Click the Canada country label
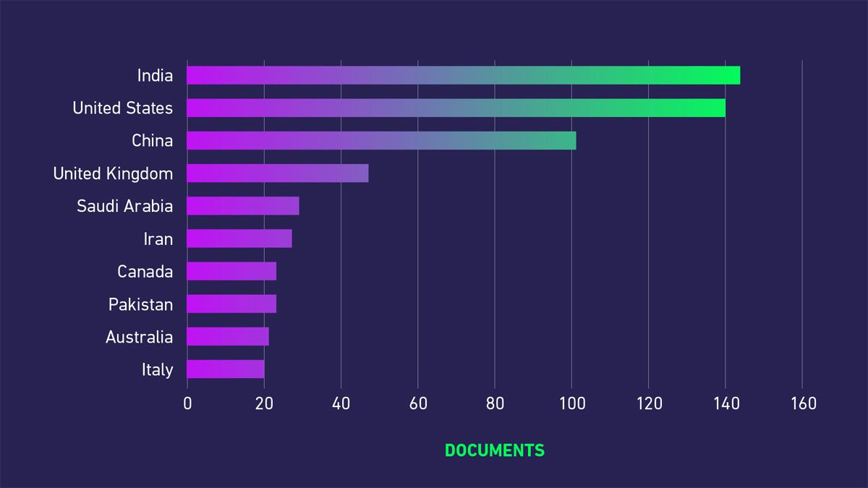Viewport: 868px width, 488px height. click(x=145, y=271)
